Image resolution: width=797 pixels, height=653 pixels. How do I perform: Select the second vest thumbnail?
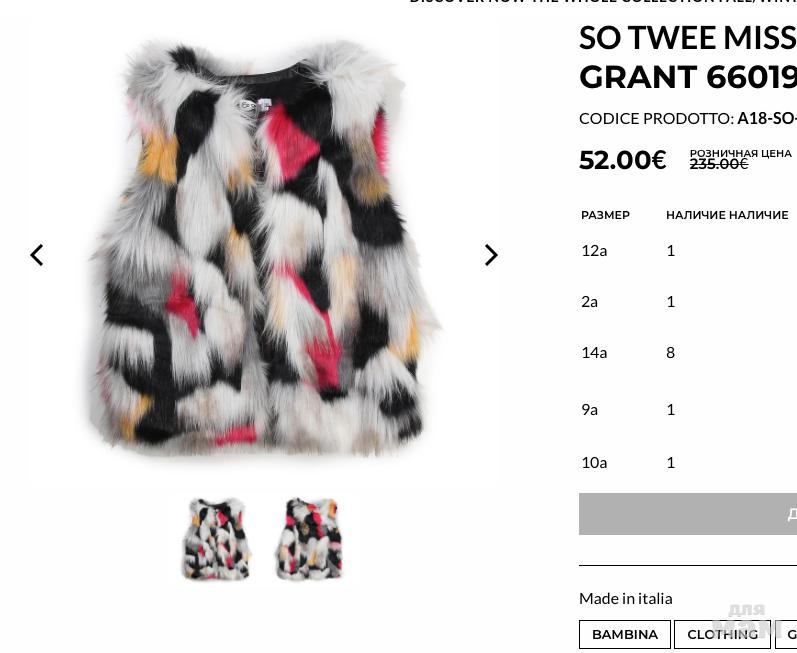coord(310,539)
